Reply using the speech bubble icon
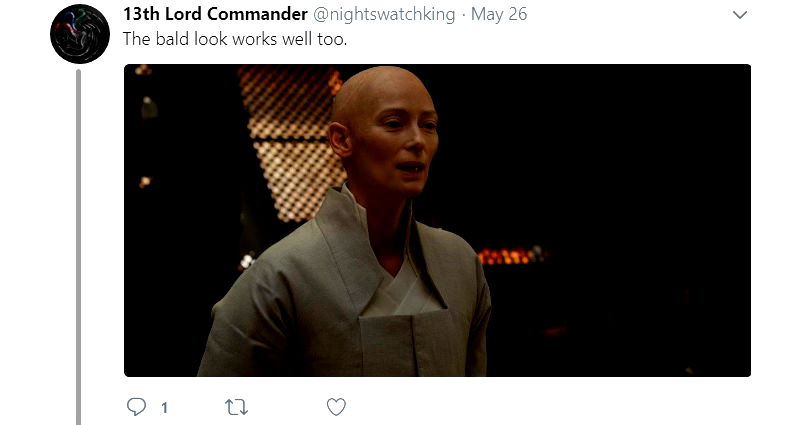 [136, 407]
